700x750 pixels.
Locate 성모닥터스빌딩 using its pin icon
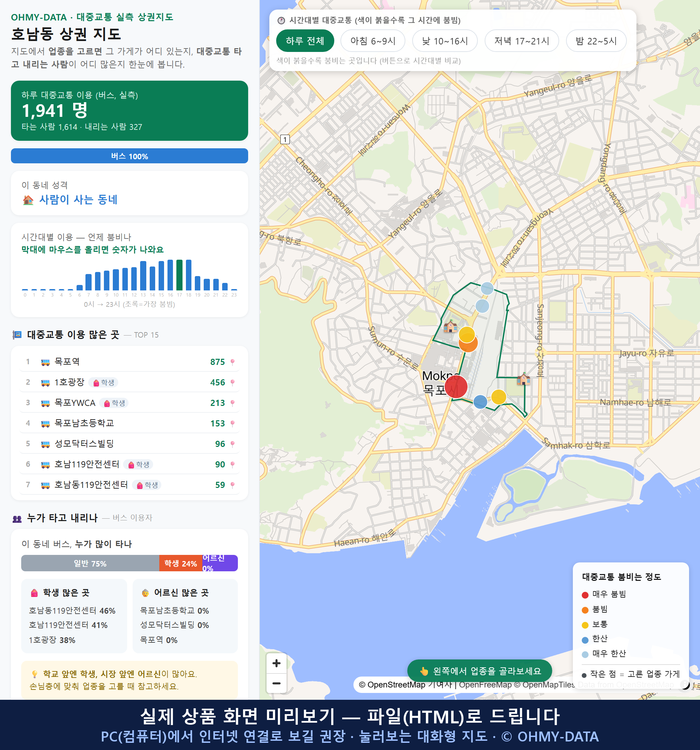pyautogui.click(x=232, y=444)
